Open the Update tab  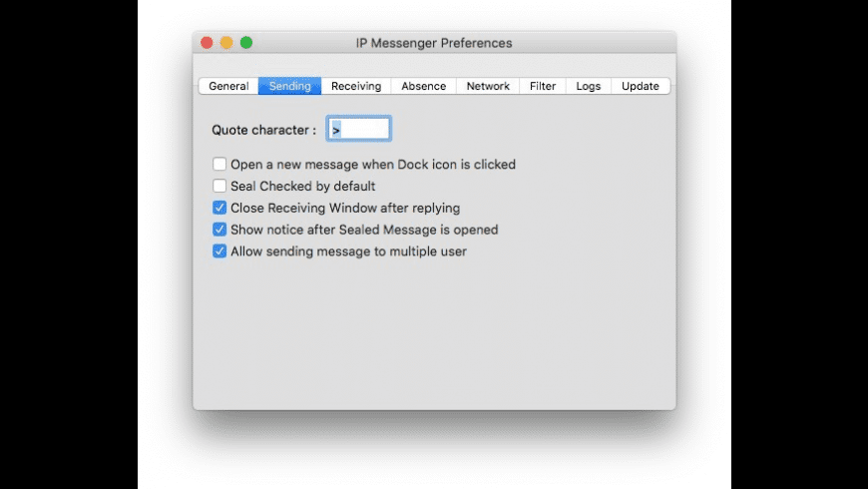[x=641, y=86]
